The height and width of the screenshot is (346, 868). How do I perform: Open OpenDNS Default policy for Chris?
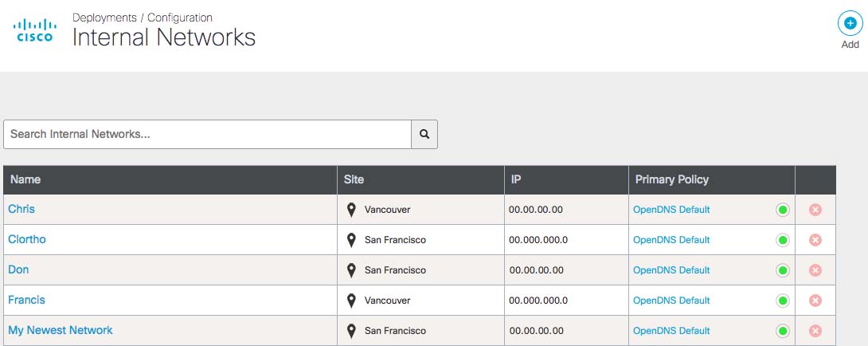point(671,210)
